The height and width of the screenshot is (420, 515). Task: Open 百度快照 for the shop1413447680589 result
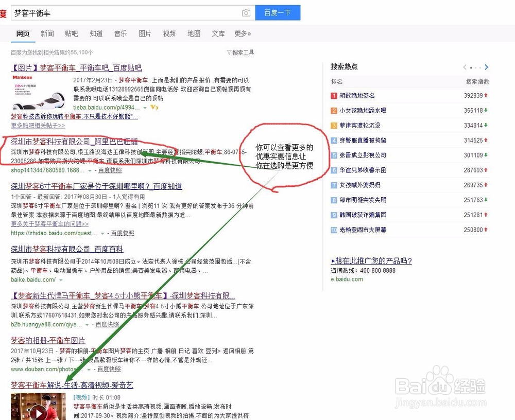pyautogui.click(x=110, y=170)
